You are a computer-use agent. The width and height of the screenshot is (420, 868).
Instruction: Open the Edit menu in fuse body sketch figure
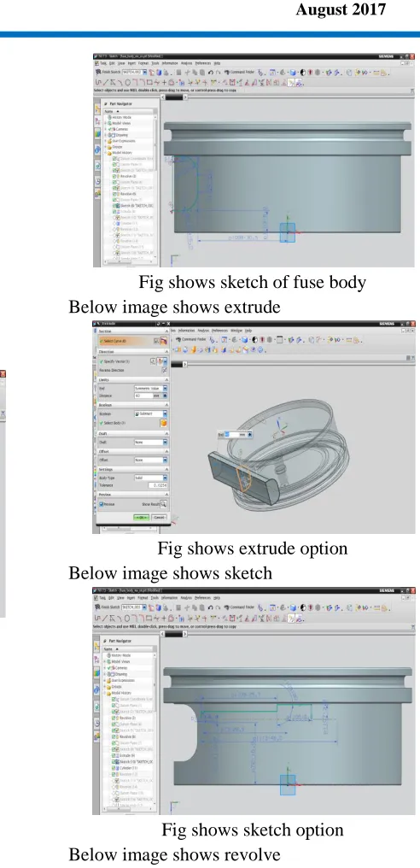(111, 64)
